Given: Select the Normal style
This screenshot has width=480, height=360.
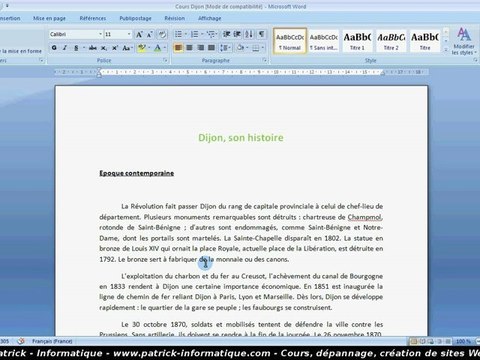Looking at the screenshot, I should point(290,41).
